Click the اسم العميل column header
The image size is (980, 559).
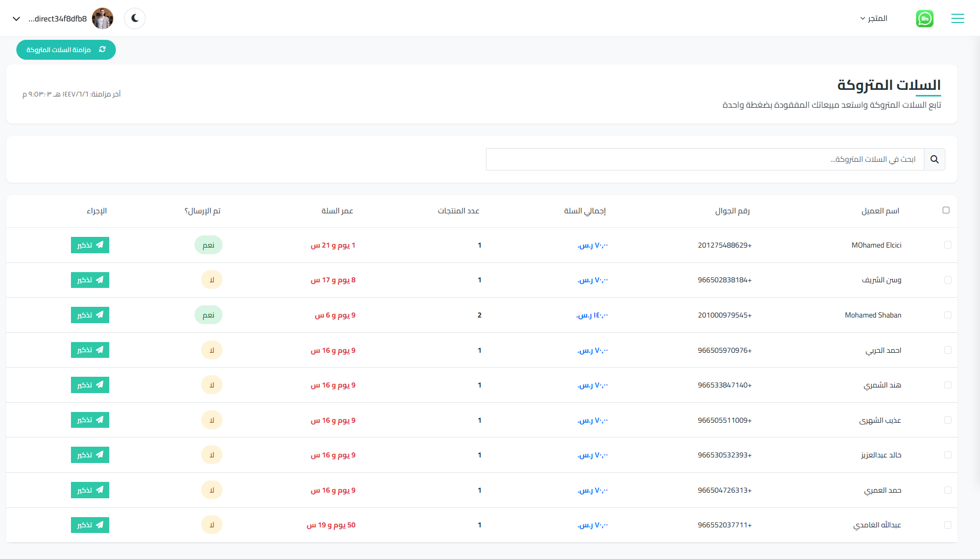point(880,211)
